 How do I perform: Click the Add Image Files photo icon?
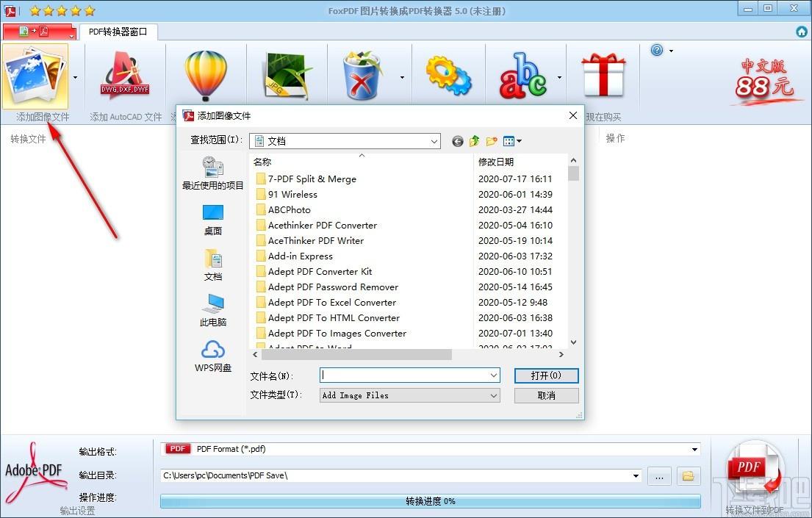pyautogui.click(x=35, y=76)
